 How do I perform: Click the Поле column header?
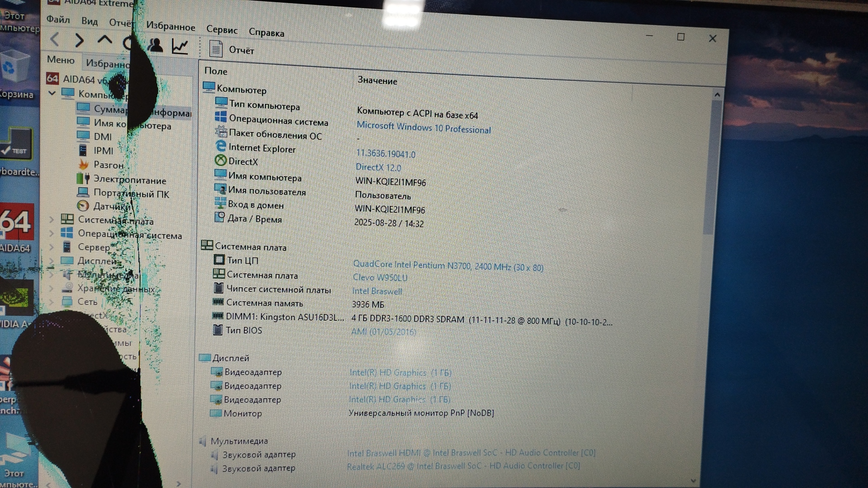coord(216,71)
